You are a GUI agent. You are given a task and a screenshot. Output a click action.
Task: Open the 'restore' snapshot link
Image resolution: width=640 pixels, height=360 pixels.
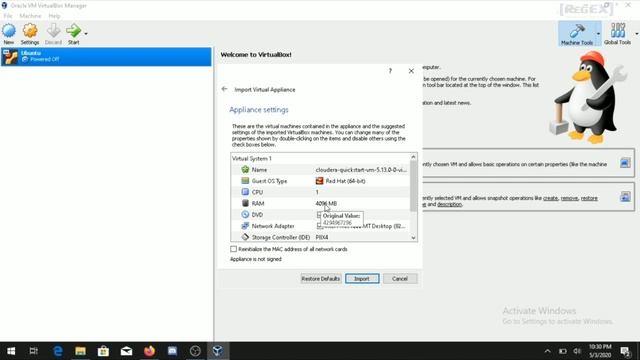589,198
